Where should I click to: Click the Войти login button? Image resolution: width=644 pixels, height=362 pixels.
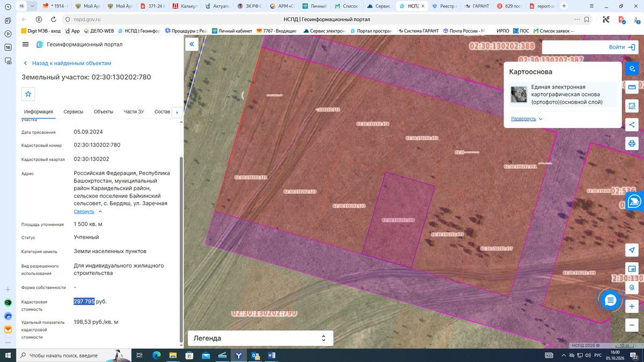coord(622,47)
